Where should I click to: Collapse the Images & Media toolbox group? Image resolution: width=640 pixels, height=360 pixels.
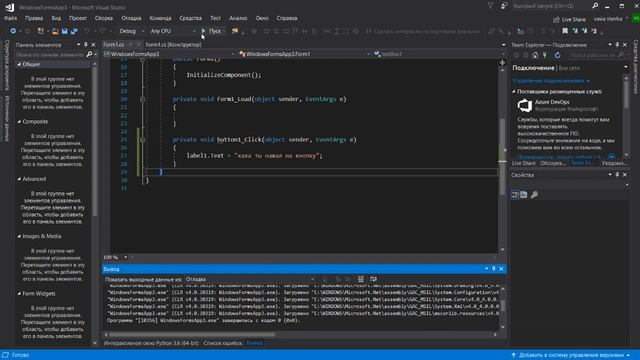tap(19, 236)
